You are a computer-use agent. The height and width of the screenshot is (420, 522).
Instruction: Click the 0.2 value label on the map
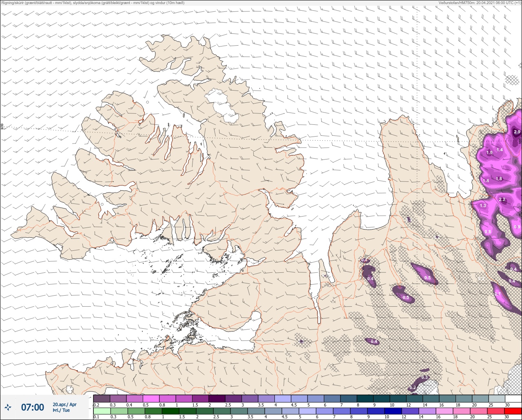[x=413, y=387]
